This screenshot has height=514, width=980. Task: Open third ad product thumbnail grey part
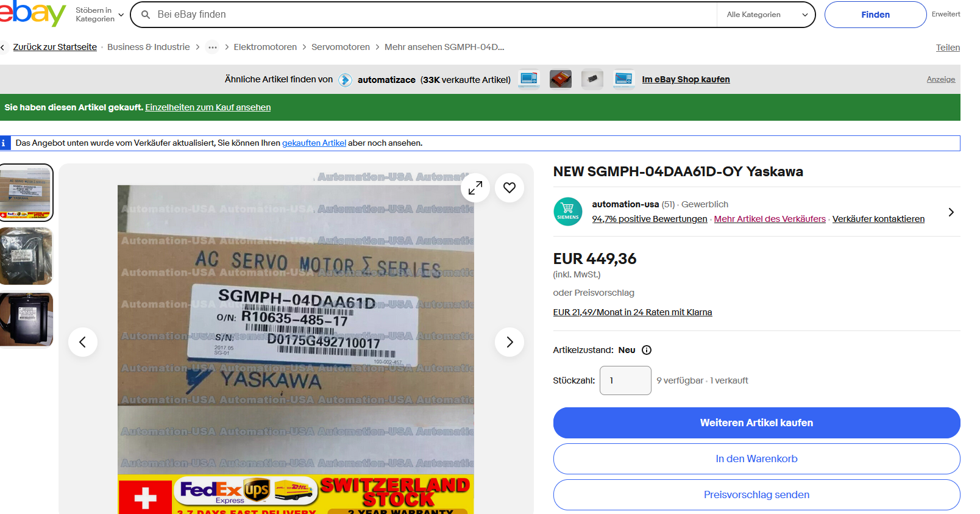592,79
